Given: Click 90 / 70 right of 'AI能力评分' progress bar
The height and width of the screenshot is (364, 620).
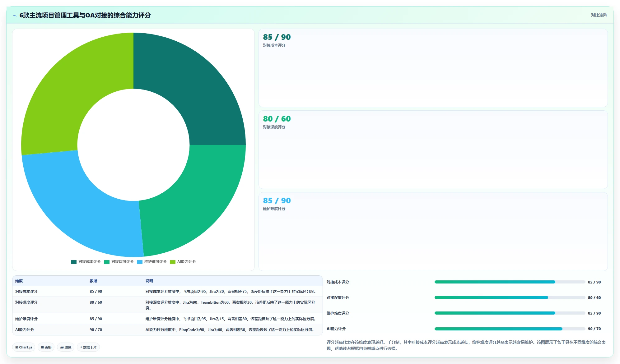Looking at the screenshot, I should click(x=594, y=329).
